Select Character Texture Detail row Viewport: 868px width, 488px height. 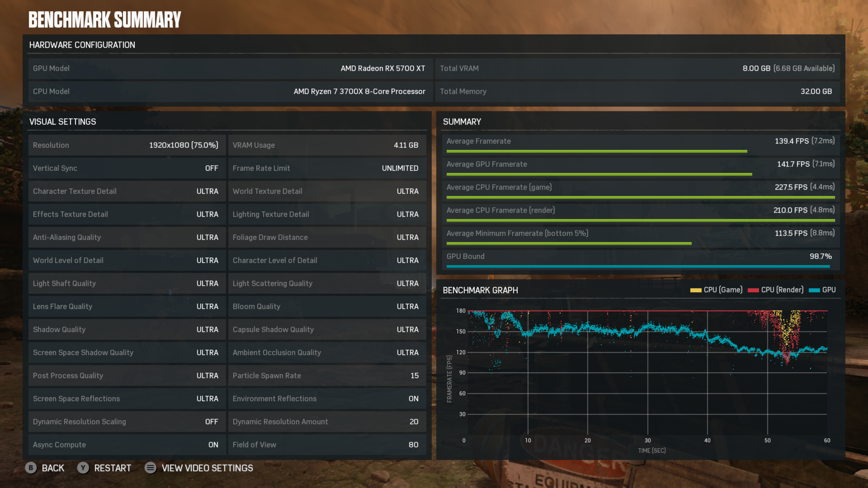coord(127,191)
